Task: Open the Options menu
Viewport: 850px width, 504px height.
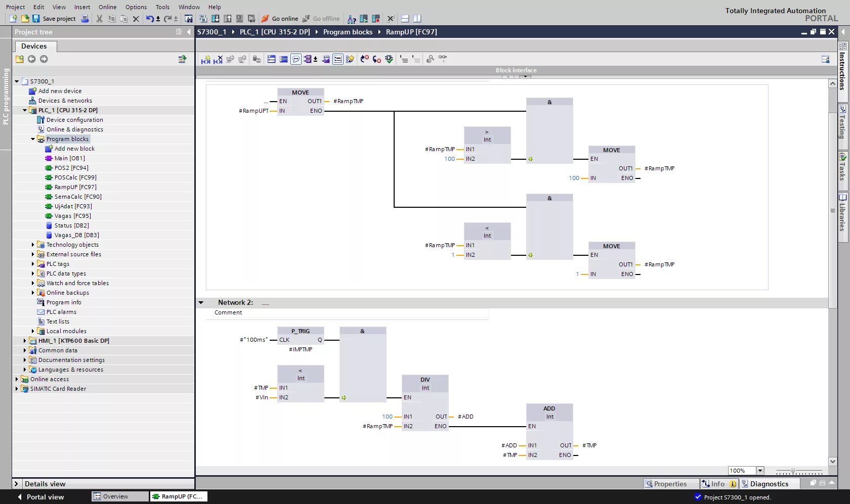Action: coord(136,7)
